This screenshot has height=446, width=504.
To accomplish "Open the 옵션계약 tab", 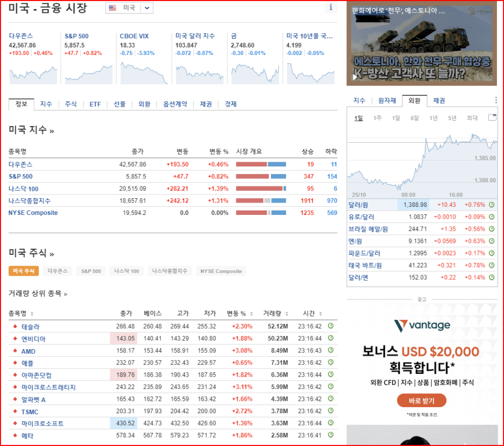I will pyautogui.click(x=175, y=104).
